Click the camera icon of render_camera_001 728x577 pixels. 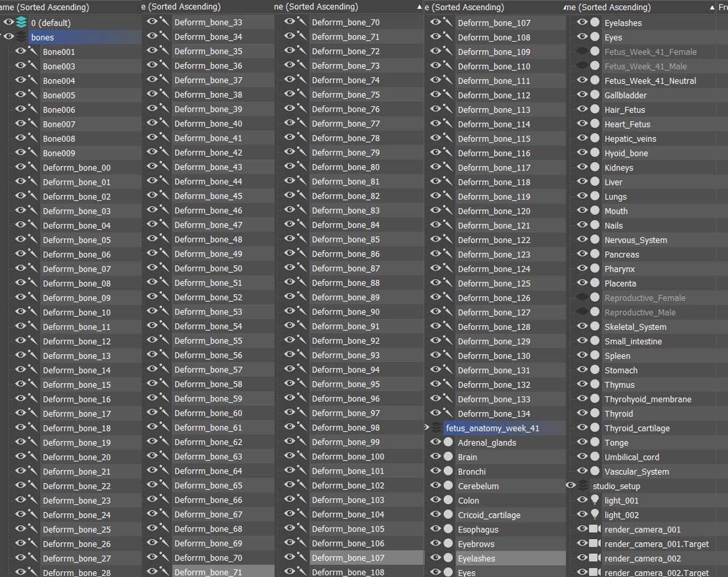pos(595,529)
